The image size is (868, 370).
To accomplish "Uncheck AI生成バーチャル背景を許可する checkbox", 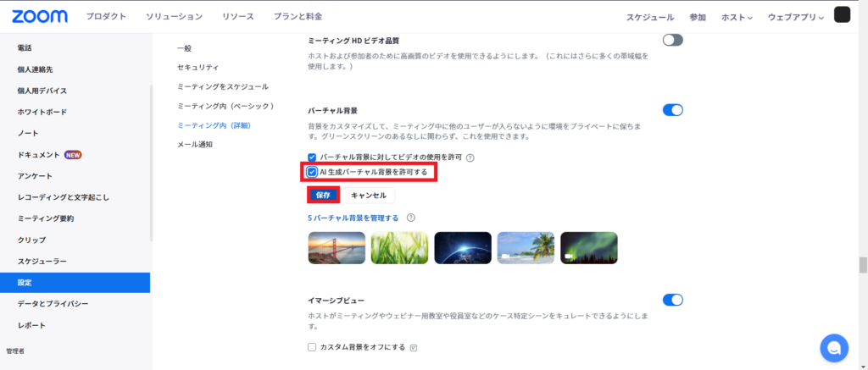I will pos(312,172).
